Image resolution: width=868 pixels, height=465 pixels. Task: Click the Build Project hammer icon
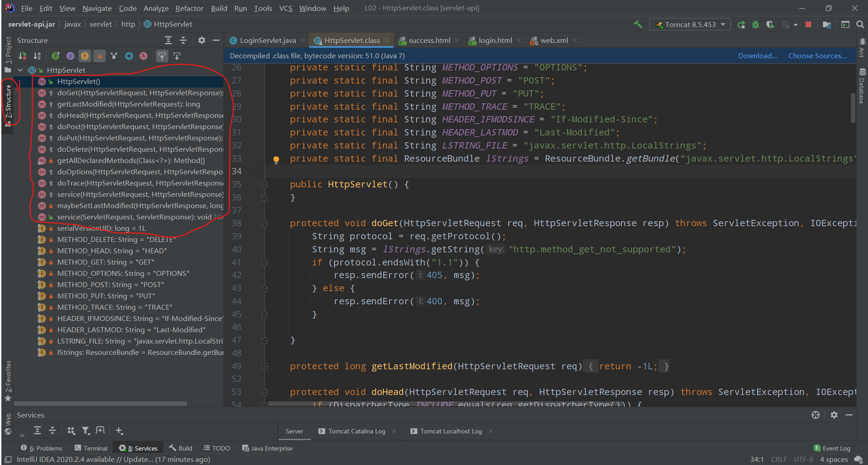point(638,24)
